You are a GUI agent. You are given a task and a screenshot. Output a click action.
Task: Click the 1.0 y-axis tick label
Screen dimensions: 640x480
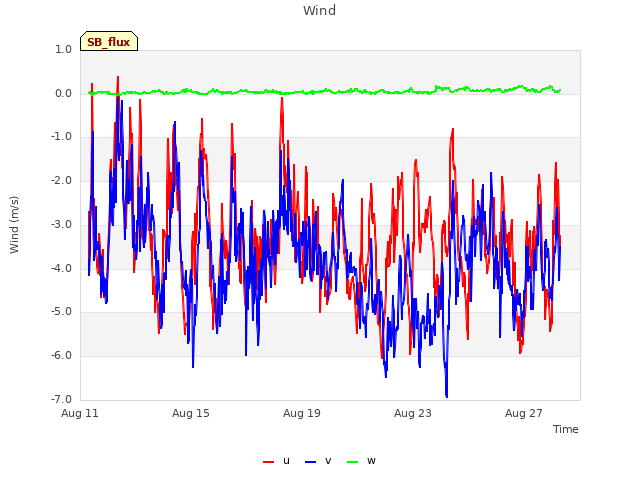(64, 49)
